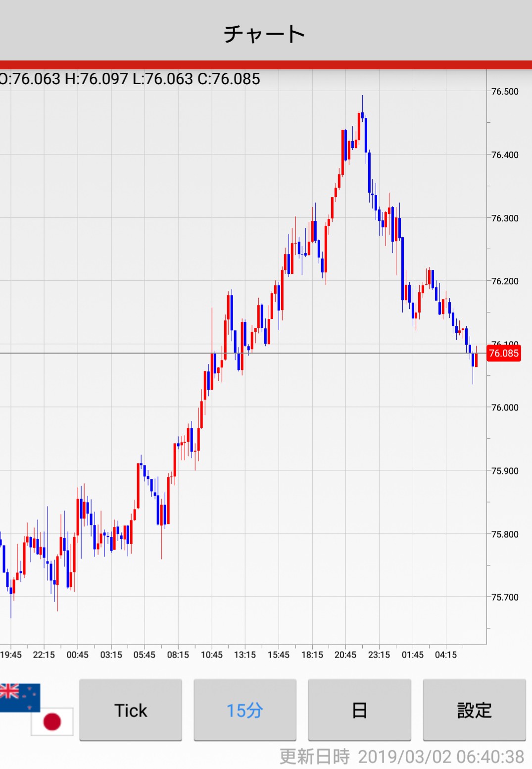Viewport: 532px width, 769px height.
Task: Click the 76.000 price axis label
Action: coord(505,408)
